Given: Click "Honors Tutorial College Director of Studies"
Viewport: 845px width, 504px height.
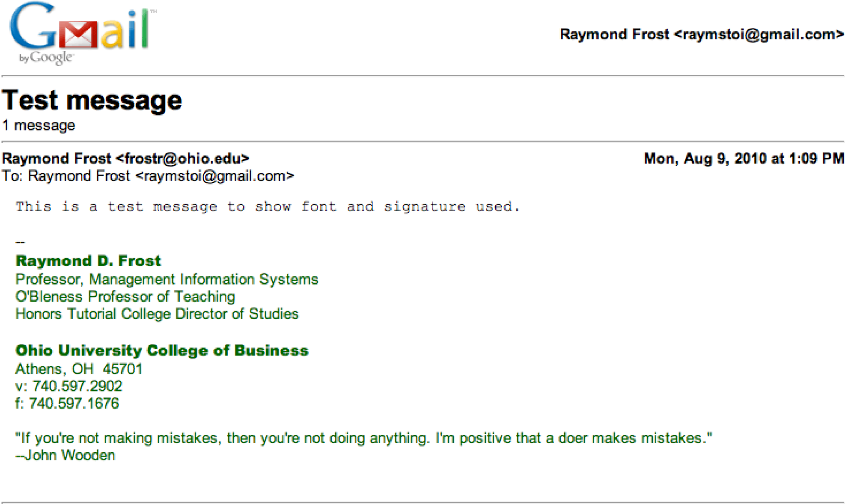Looking at the screenshot, I should (157, 314).
